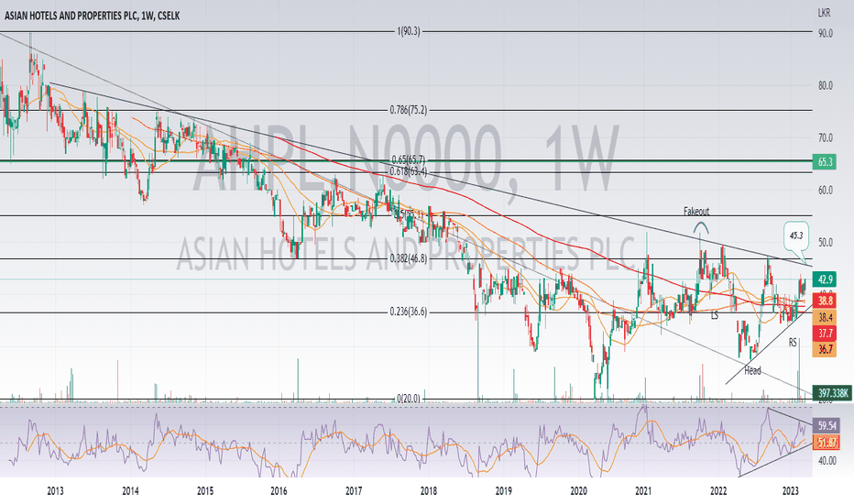
Task: Click the RS right shoulder label
Action: (793, 342)
